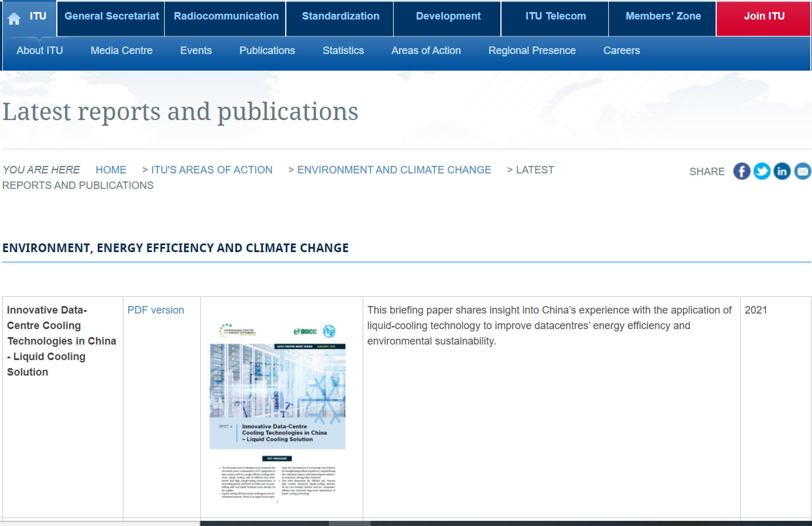Share page on Facebook
The height and width of the screenshot is (526, 812).
coord(742,171)
